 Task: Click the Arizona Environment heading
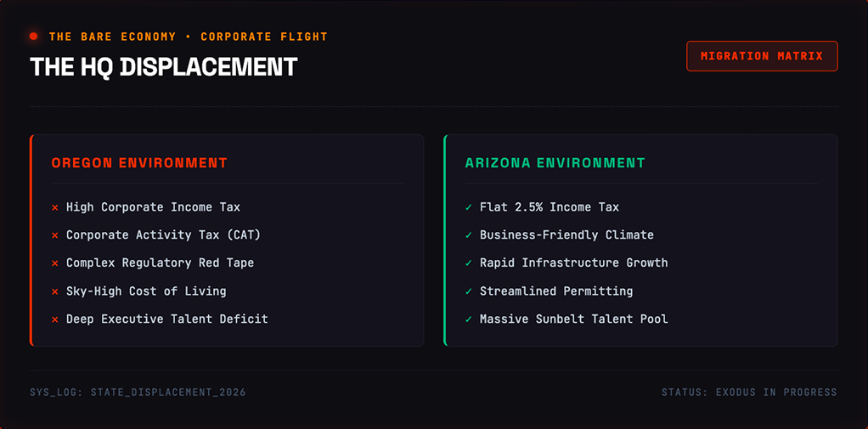(555, 163)
